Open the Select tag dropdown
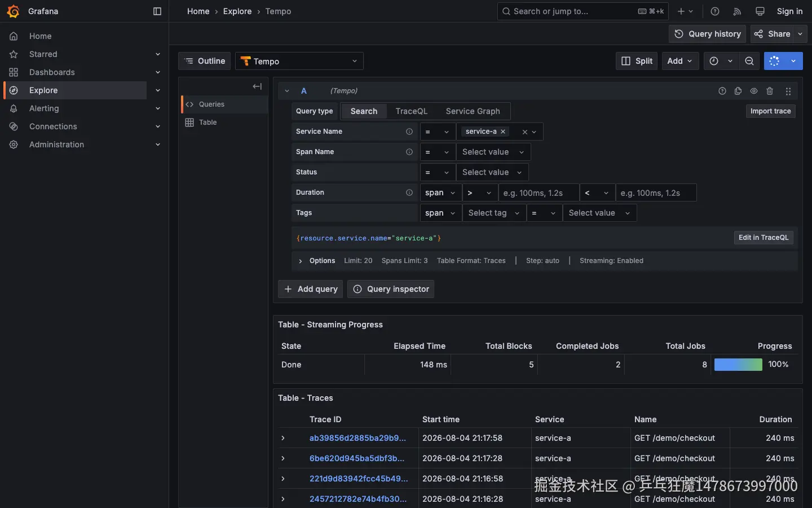Screen dimensions: 812x508 coord(494,213)
